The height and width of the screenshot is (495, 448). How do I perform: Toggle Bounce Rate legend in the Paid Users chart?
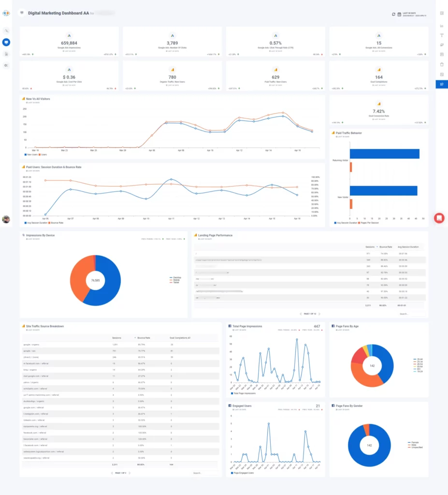(56, 223)
